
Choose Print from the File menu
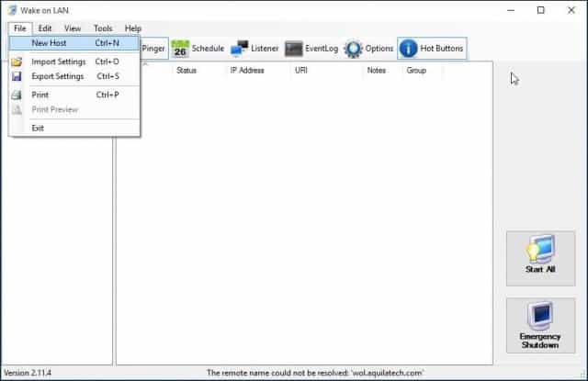coord(74,95)
